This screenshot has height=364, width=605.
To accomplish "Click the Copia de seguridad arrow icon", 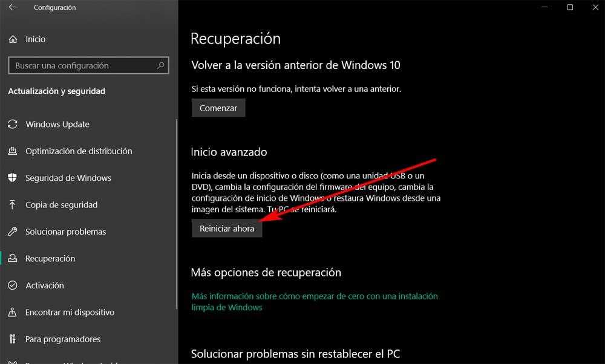I will point(12,205).
